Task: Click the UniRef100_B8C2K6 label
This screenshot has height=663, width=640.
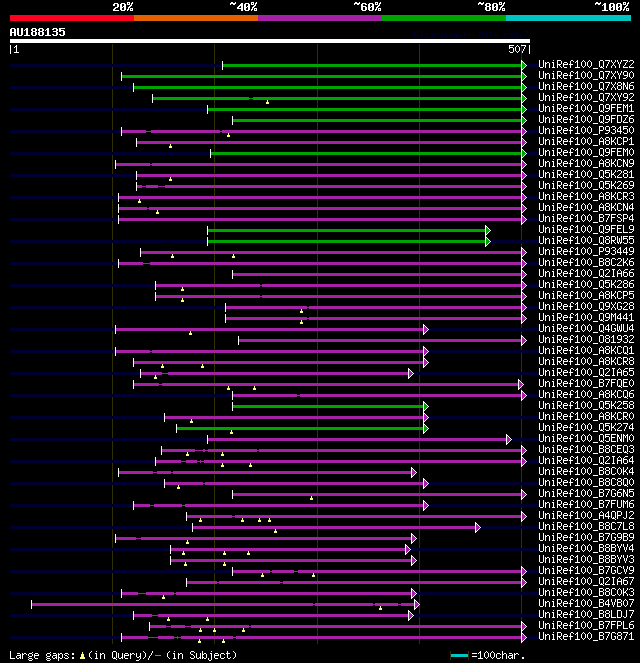Action: (586, 262)
